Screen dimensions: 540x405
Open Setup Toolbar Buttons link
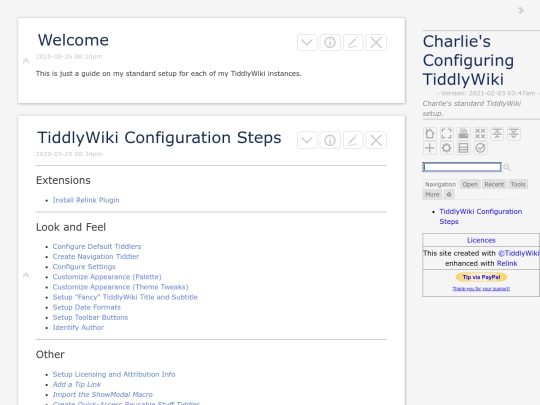click(90, 318)
